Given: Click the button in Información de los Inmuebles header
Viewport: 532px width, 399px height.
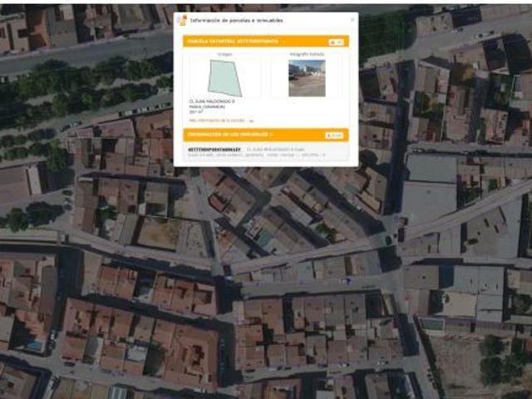Looking at the screenshot, I should pyautogui.click(x=334, y=135).
